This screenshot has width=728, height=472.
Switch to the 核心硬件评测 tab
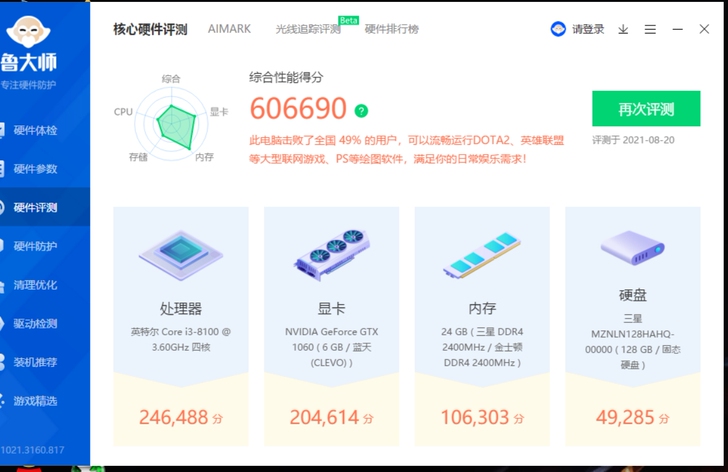coord(150,29)
